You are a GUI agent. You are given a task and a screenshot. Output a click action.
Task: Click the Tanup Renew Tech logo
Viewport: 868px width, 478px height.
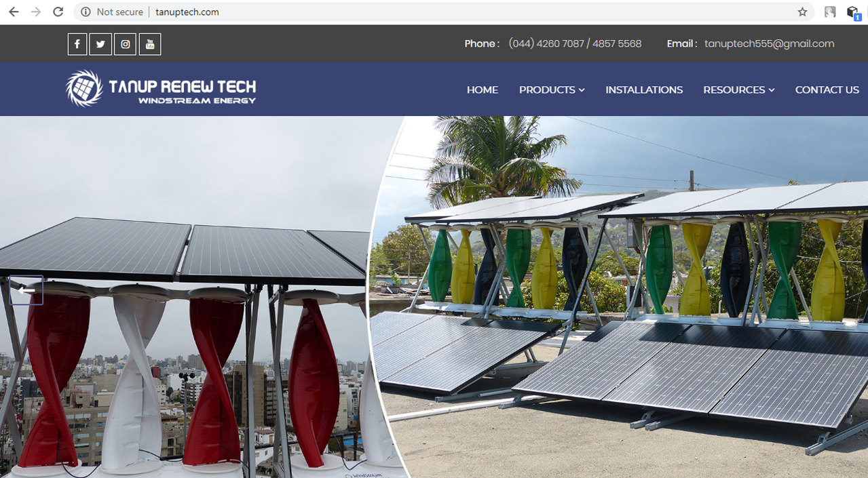161,89
